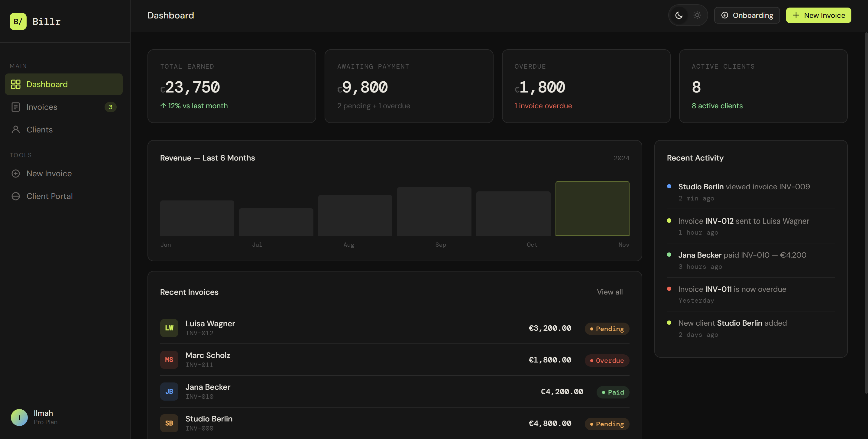Click 'Invoice INV-011 is now overdue' activity
The image size is (868, 439).
751,294
